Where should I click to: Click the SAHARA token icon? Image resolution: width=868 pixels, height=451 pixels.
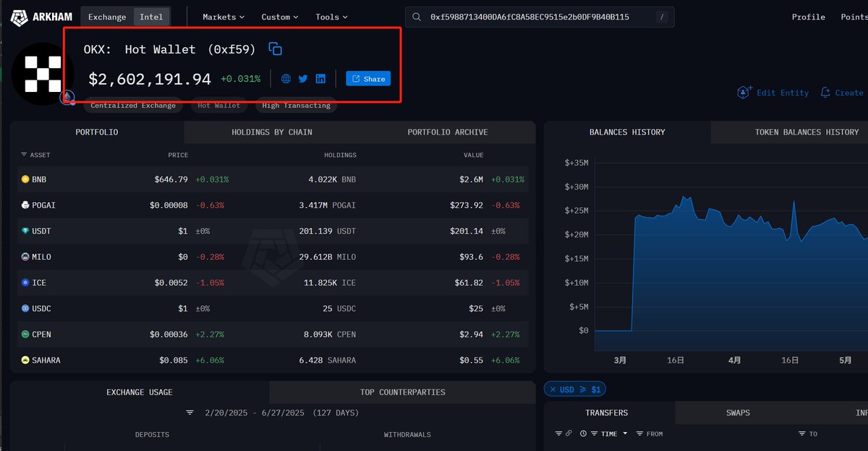click(25, 360)
